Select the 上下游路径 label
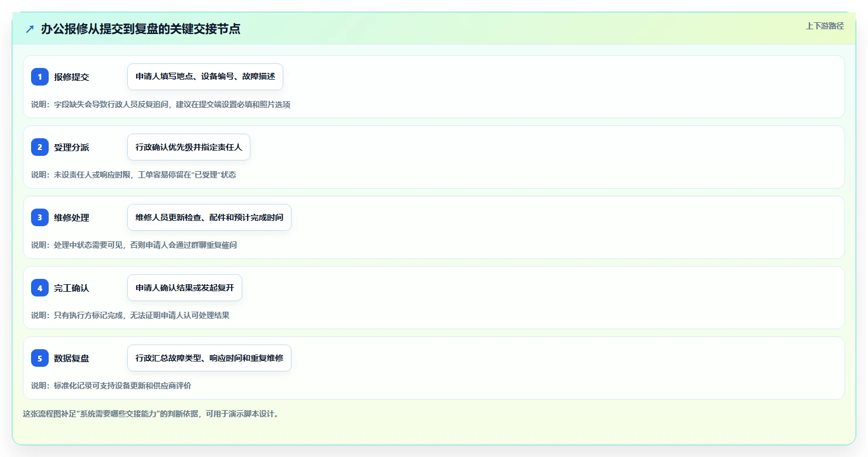Image resolution: width=868 pixels, height=457 pixels. pyautogui.click(x=825, y=26)
